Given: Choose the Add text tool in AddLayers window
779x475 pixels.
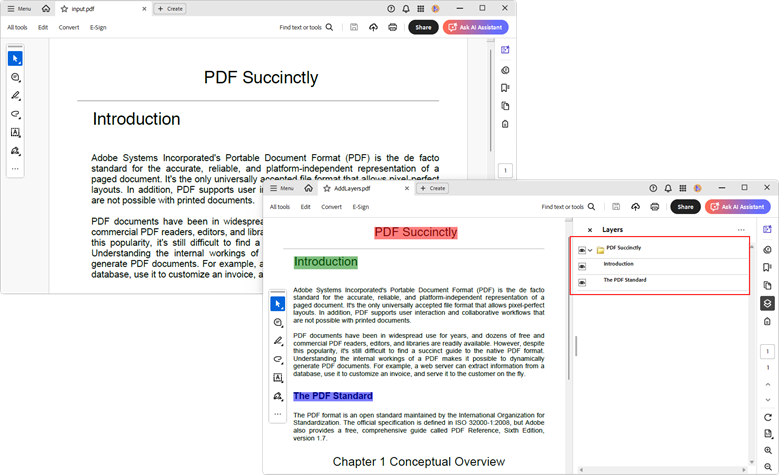Looking at the screenshot, I should tap(278, 378).
